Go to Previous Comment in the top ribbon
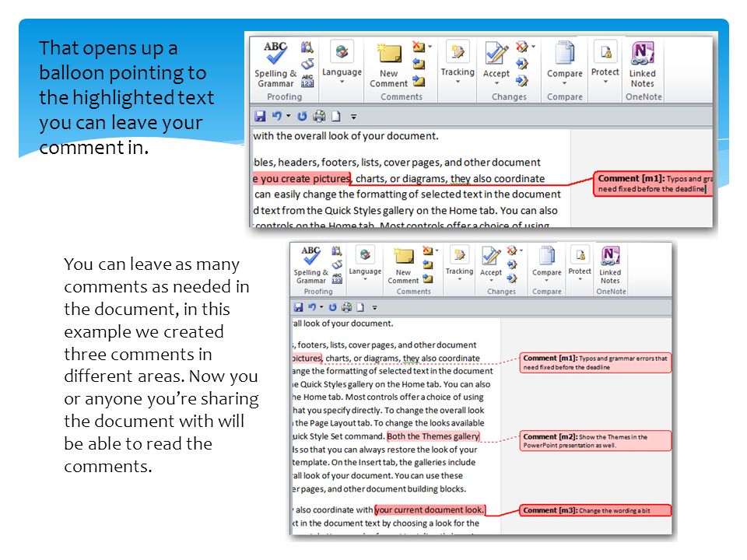This screenshot has width=747, height=560. pos(419,64)
